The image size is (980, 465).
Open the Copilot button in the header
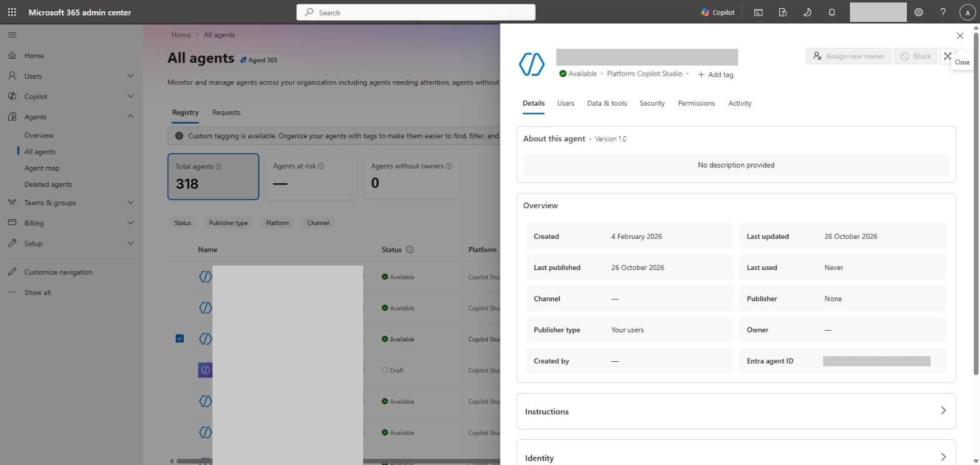[x=717, y=12]
